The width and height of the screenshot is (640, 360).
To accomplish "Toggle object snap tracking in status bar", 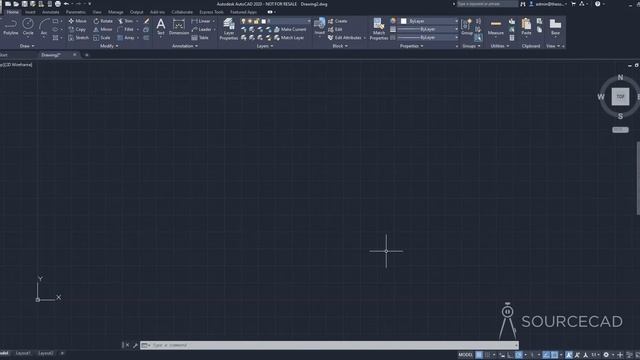I will 546,355.
